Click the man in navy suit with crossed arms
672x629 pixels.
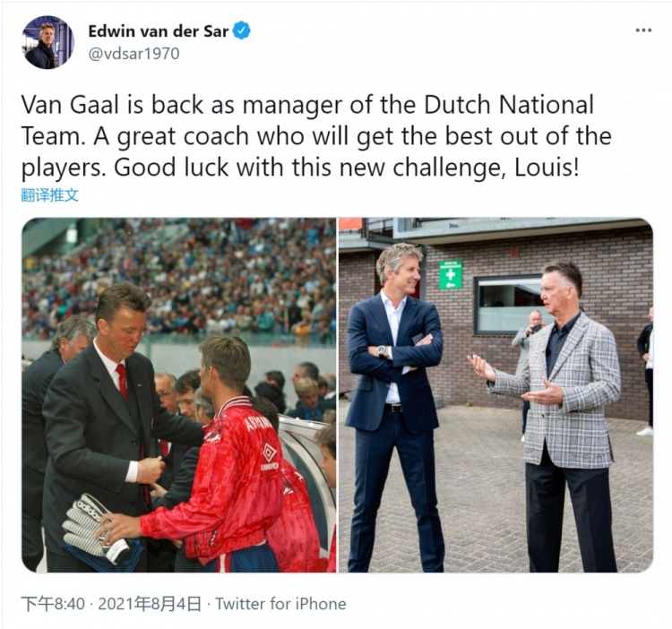[x=394, y=407]
